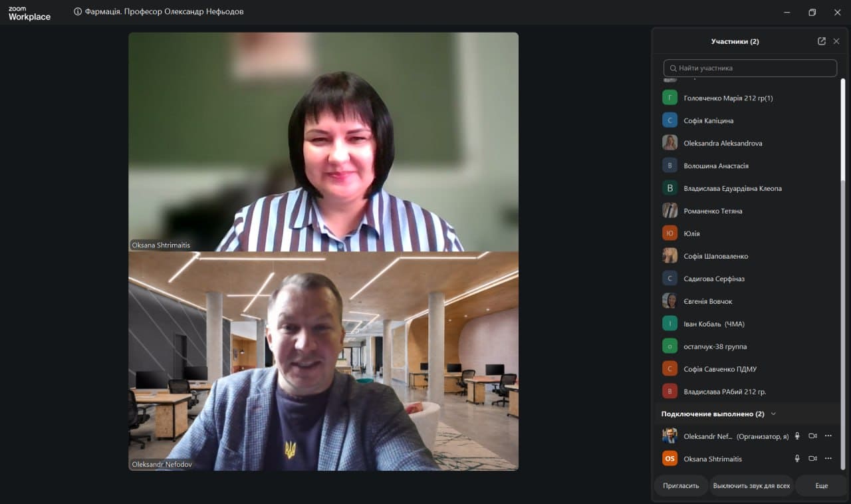The width and height of the screenshot is (851, 504).
Task: Open meeting info icon beside the title
Action: 78,11
